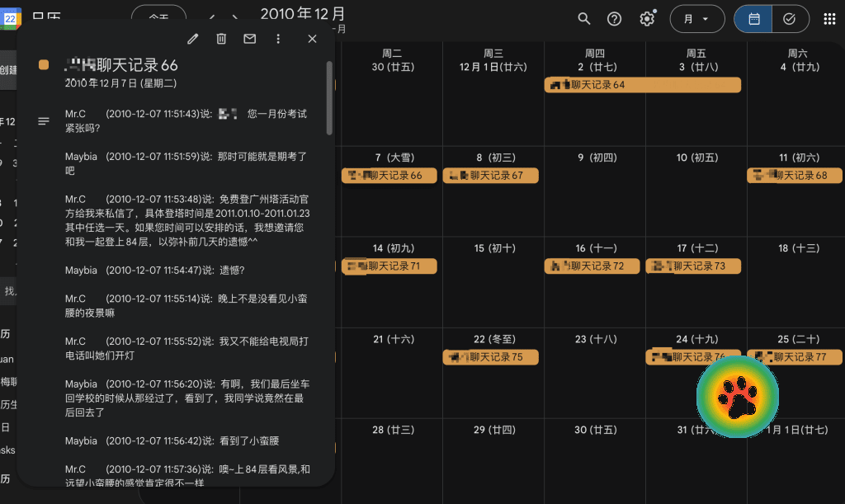The height and width of the screenshot is (504, 845).
Task: Open the Google apps grid launcher
Action: coord(829,19)
